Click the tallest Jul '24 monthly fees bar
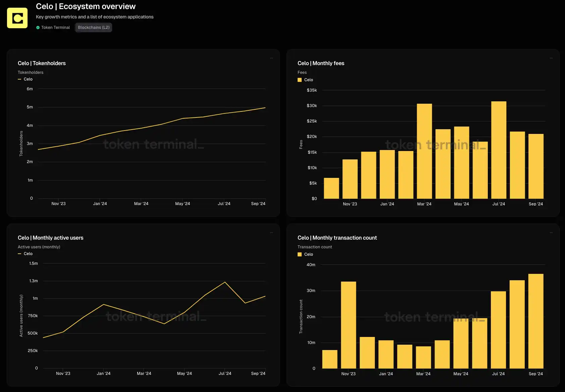The image size is (565, 392). point(499,150)
